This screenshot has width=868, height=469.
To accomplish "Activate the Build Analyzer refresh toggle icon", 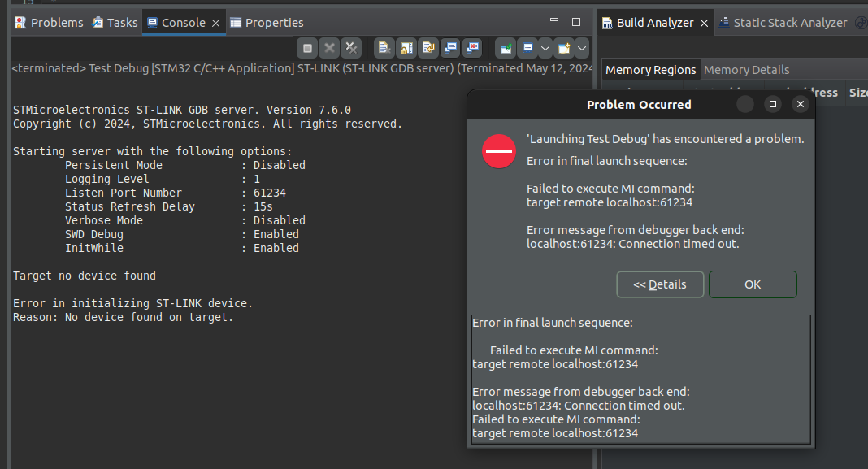I will point(860,22).
